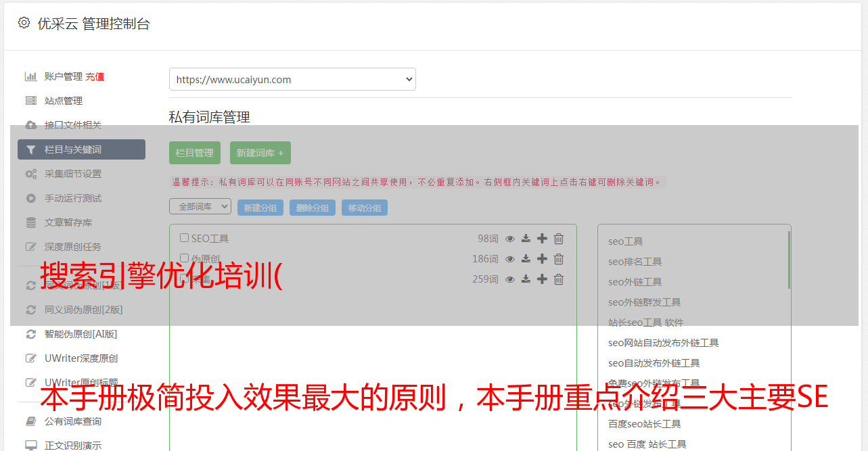The image size is (868, 451).
Task: Select 栏目与关键词 in the sidebar
Action: click(x=81, y=149)
